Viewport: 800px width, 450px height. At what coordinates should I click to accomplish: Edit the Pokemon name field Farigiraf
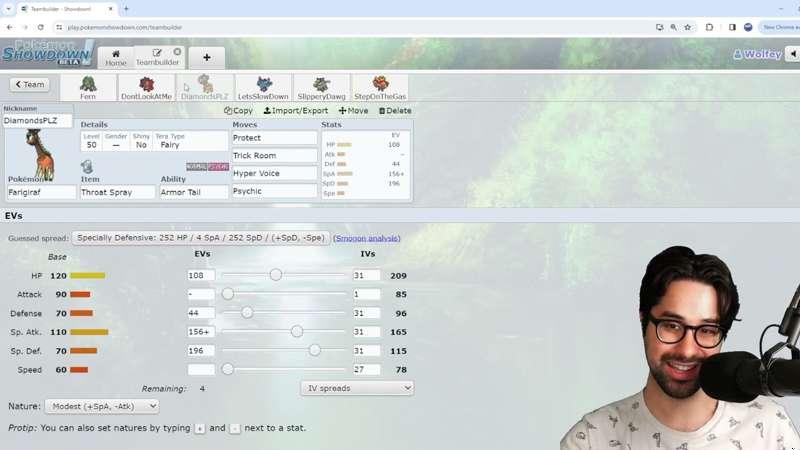pos(41,192)
